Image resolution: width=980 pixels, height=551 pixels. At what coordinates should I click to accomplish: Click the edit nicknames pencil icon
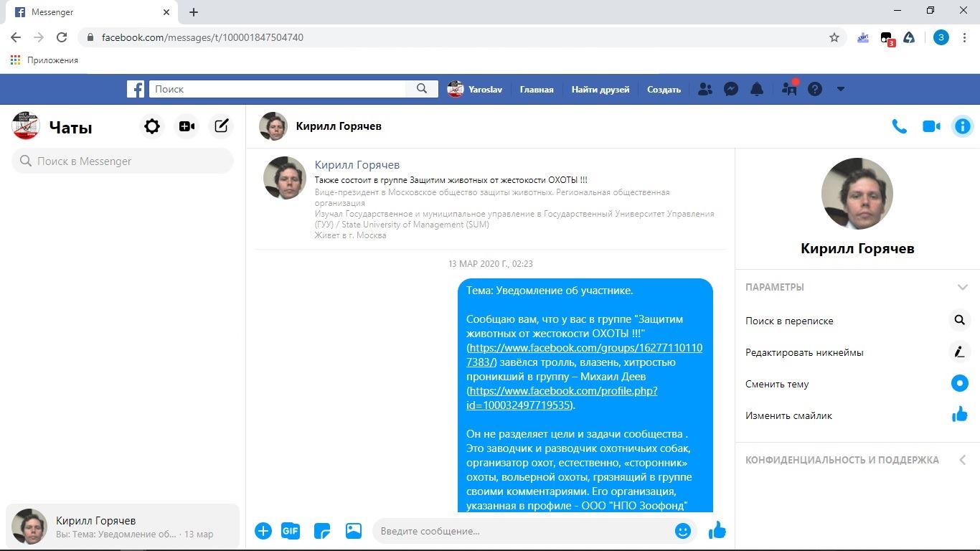pyautogui.click(x=959, y=352)
